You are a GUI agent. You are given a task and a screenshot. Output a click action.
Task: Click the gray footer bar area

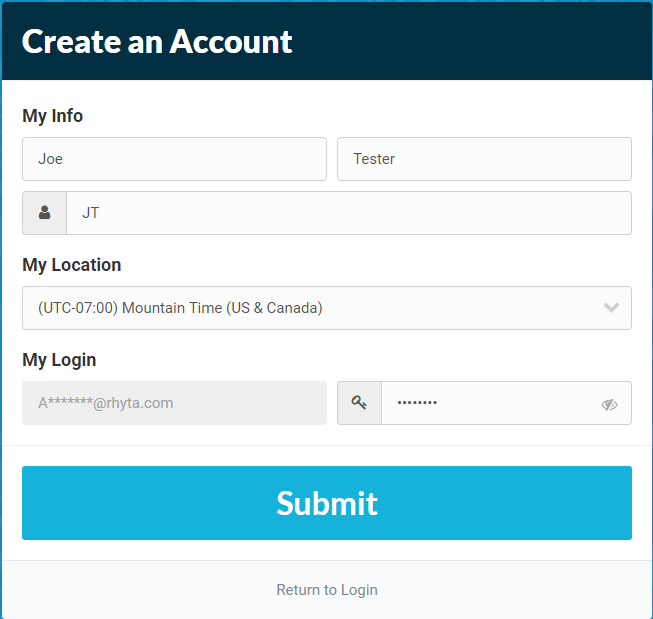120,590
